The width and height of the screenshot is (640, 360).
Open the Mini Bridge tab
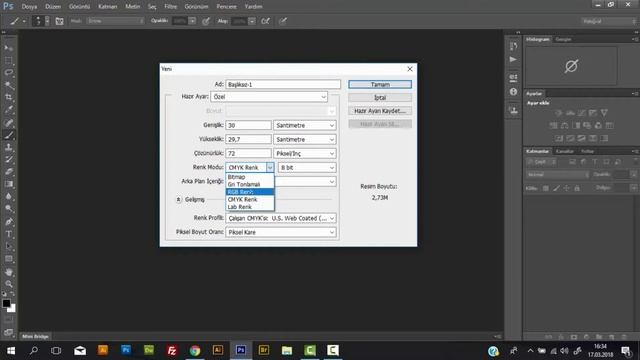[36, 336]
